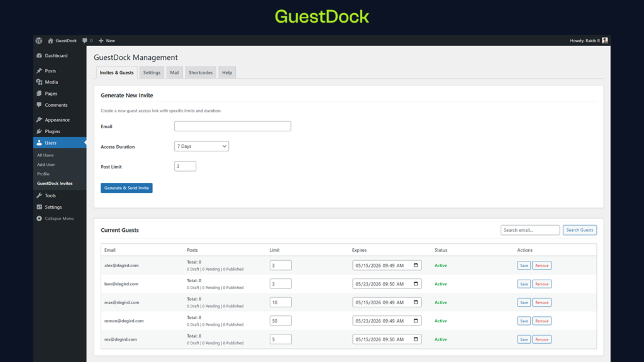Click the Expires column header
This screenshot has width=644, height=362.
click(x=359, y=250)
